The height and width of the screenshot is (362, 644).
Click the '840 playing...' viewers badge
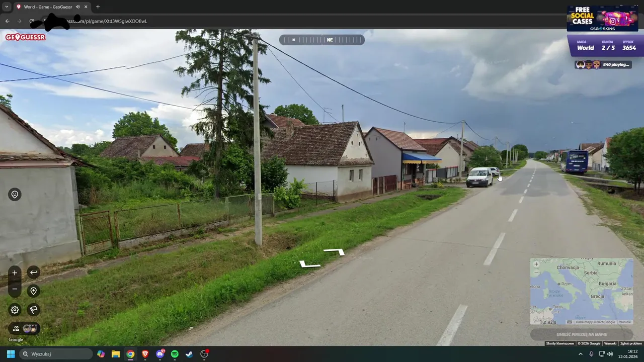click(603, 64)
